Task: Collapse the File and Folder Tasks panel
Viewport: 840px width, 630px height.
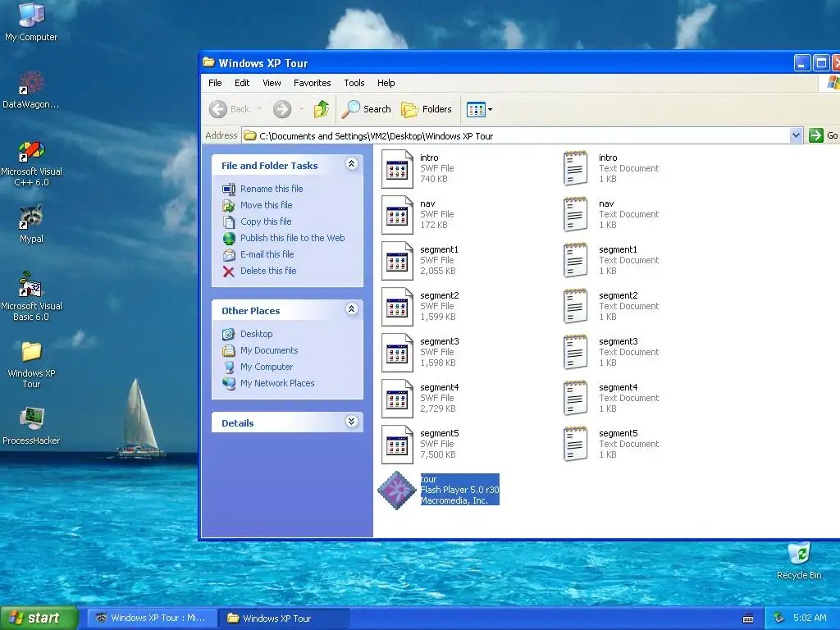Action: coord(351,164)
